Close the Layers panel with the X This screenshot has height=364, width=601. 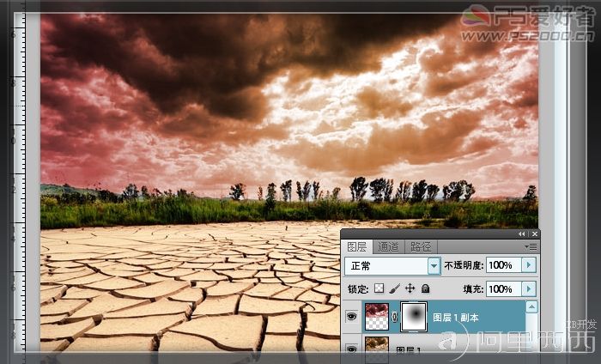[x=535, y=234]
